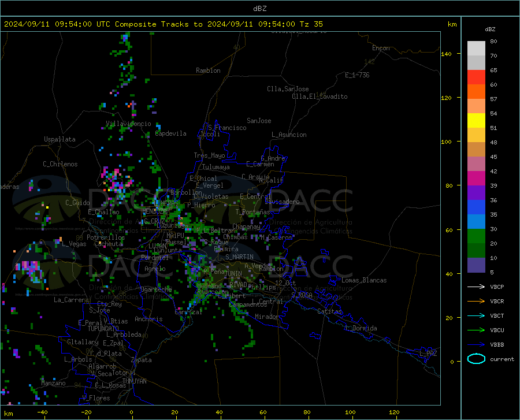520x420 pixels.
Task: Click the -40 km x-axis tick label
Action: click(x=42, y=412)
